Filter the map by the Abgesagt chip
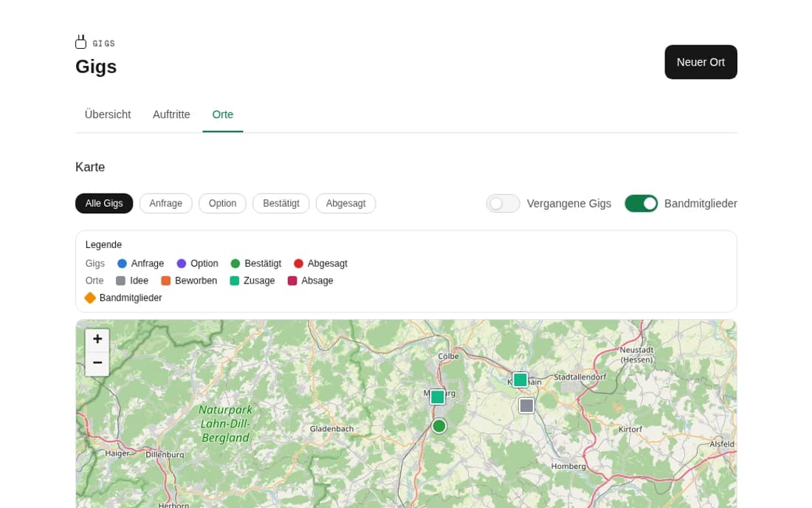Image resolution: width=812 pixels, height=508 pixels. click(346, 204)
